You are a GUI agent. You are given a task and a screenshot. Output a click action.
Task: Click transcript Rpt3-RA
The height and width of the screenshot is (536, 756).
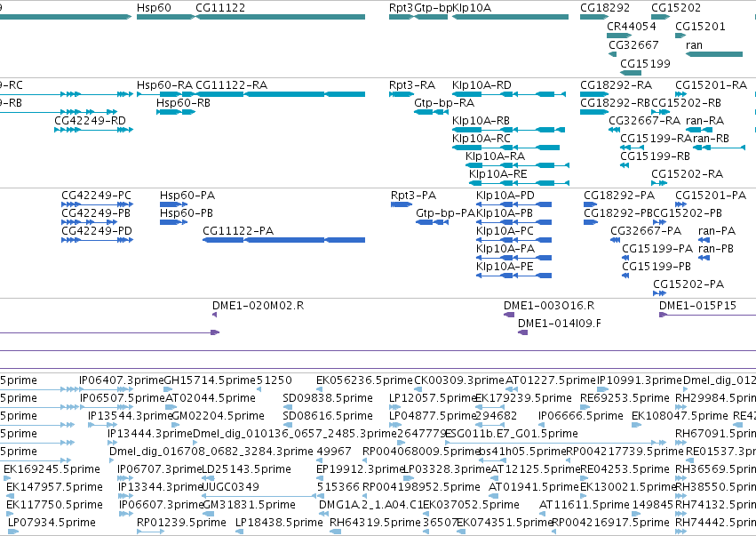(x=412, y=85)
